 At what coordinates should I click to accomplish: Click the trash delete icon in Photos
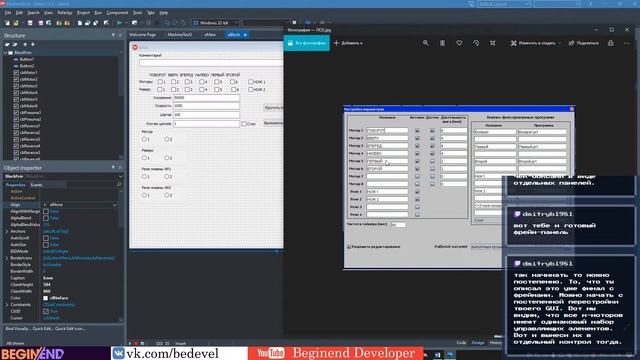click(x=442, y=43)
